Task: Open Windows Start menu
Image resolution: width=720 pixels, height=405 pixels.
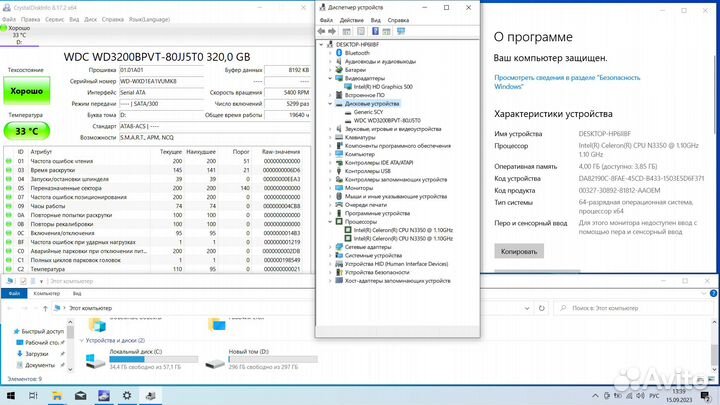Action: click(10, 395)
